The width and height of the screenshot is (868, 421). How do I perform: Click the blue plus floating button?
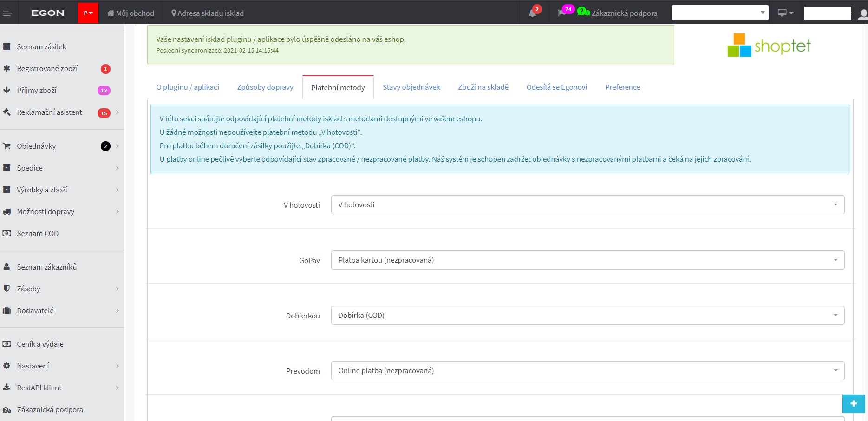pyautogui.click(x=854, y=403)
